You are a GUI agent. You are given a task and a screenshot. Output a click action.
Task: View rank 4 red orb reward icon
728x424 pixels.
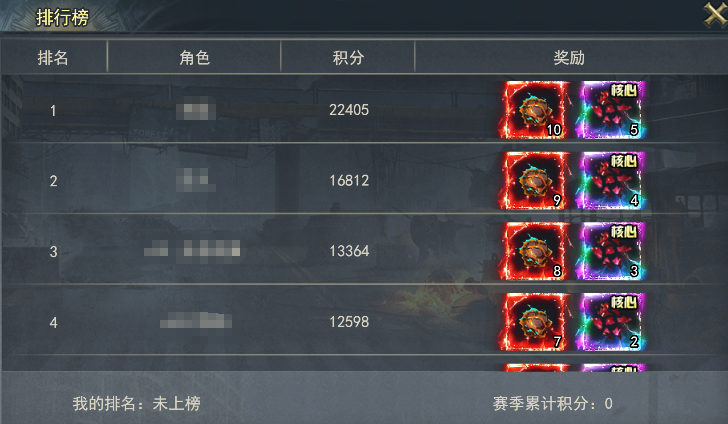534,322
